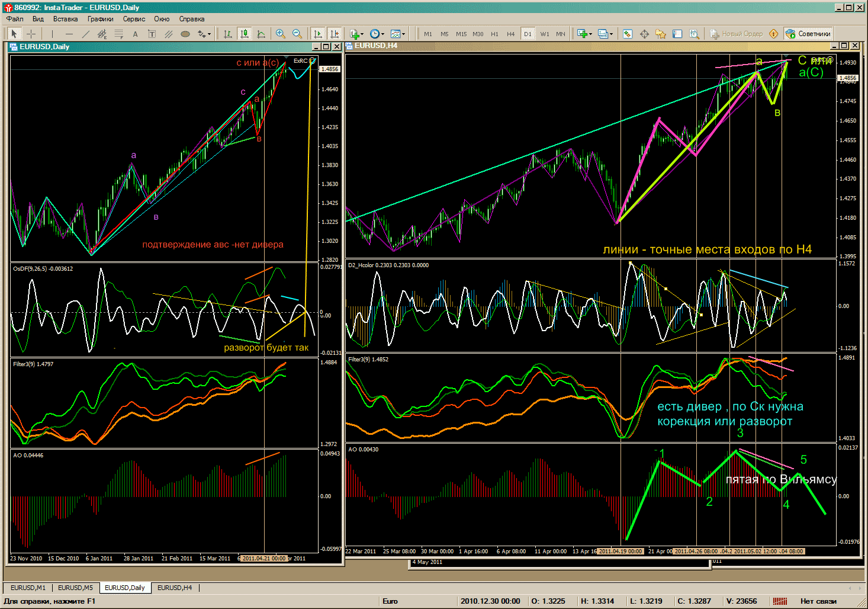Screen dimensions: 868x609
Task: Choose the trendline drawing tool
Action: [86, 34]
